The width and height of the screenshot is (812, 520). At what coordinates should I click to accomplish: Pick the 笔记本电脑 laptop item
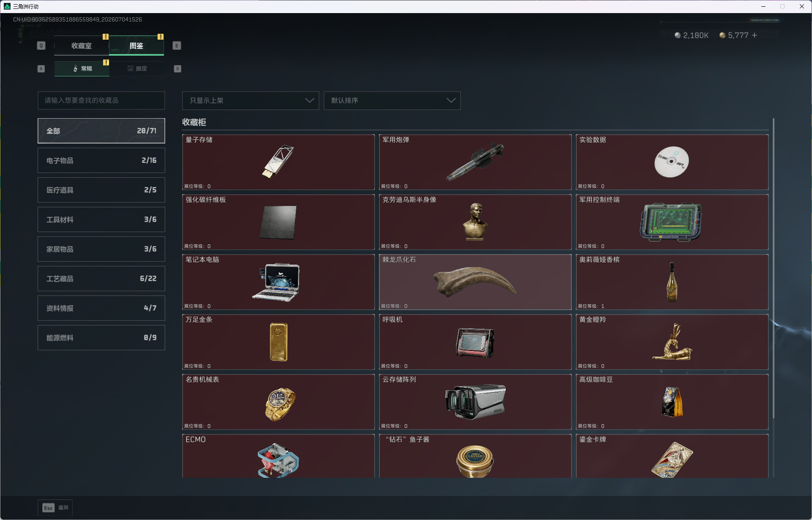(278, 282)
